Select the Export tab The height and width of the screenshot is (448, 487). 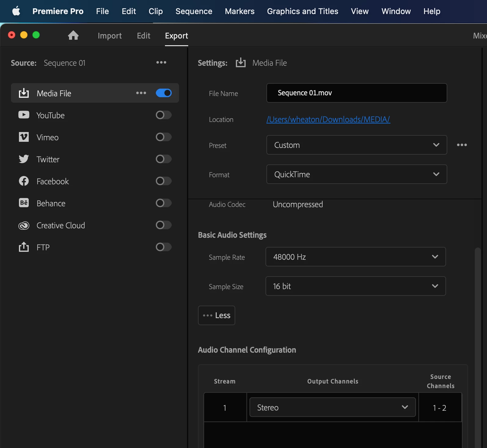click(x=177, y=36)
